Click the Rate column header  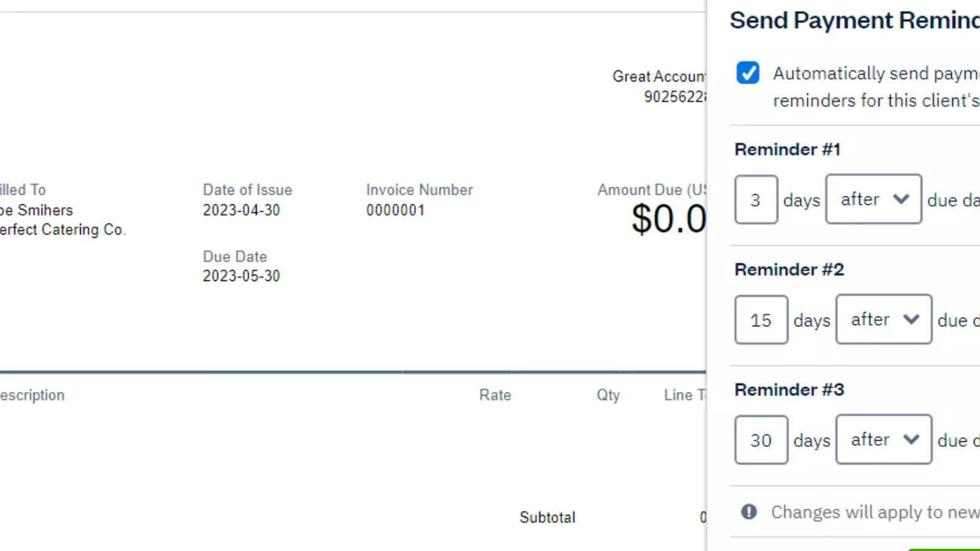point(495,395)
